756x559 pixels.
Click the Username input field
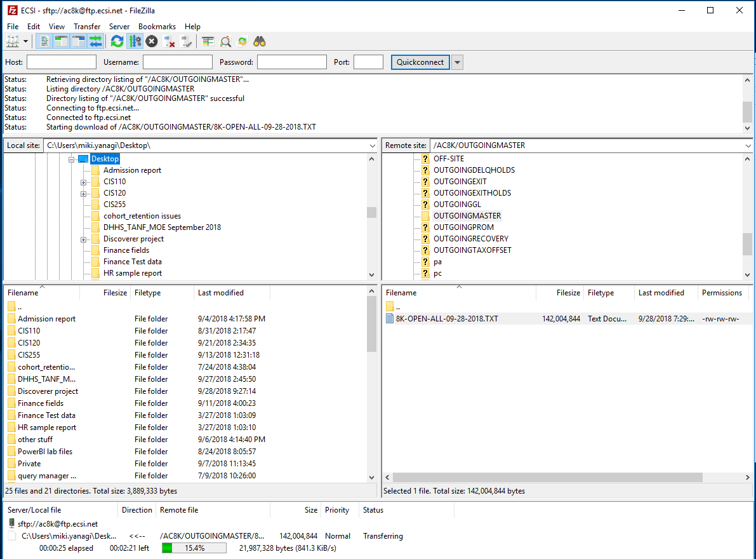pyautogui.click(x=178, y=62)
